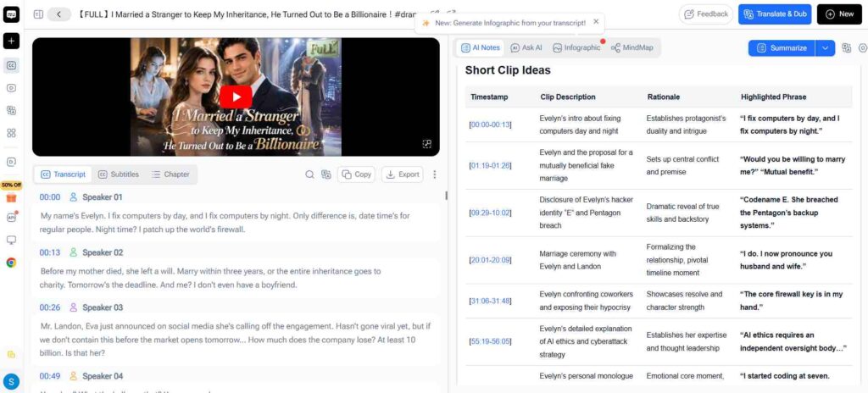Click the transcript text starting 'My name's Evelyn'

point(225,222)
